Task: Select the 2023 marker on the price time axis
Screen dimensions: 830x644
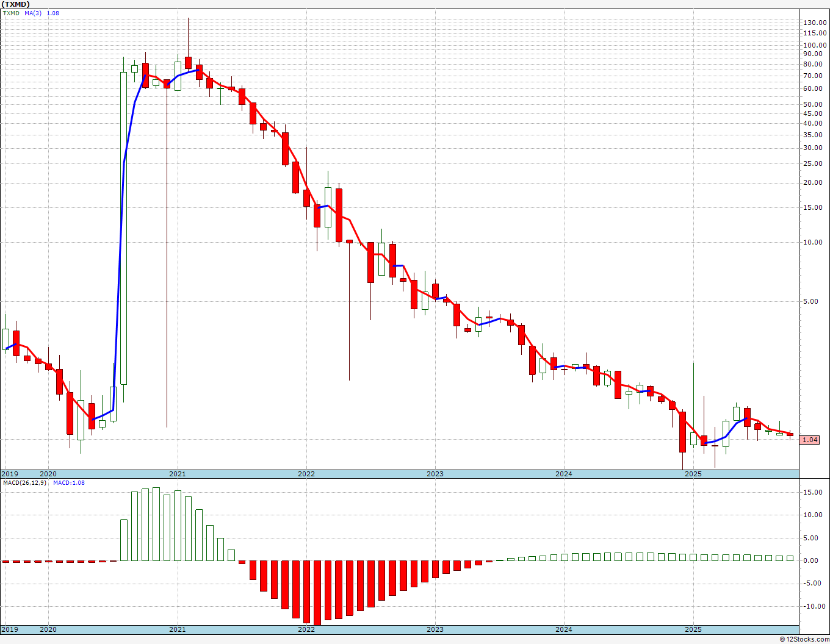Action: (435, 474)
